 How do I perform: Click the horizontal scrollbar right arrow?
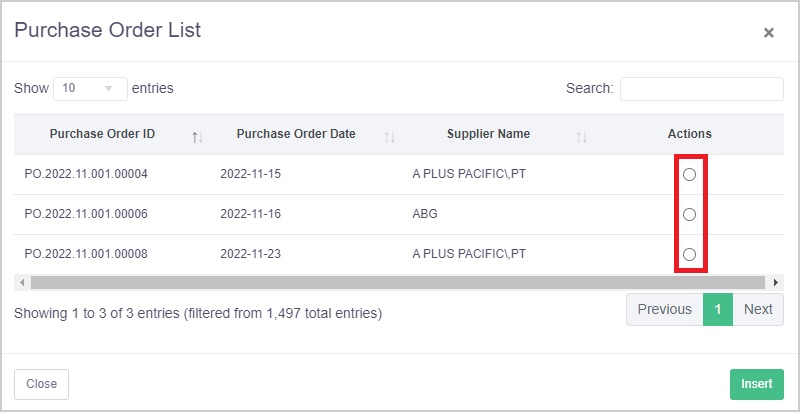[776, 282]
